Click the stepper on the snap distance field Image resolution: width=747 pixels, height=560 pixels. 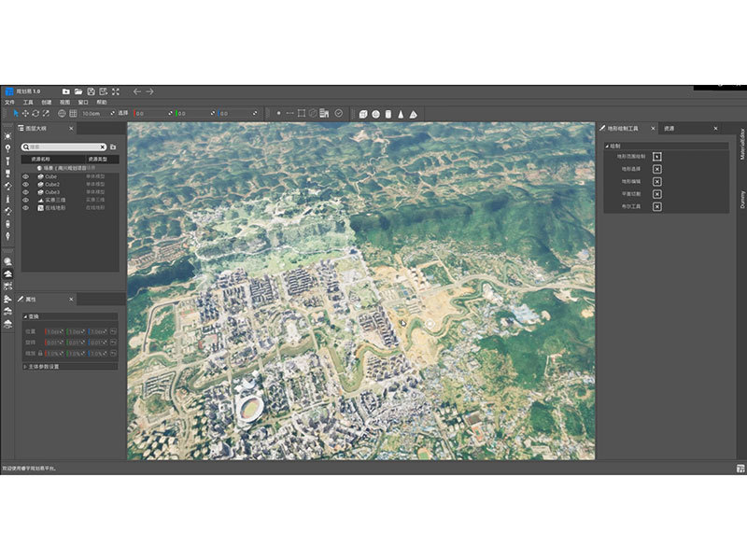click(x=112, y=113)
